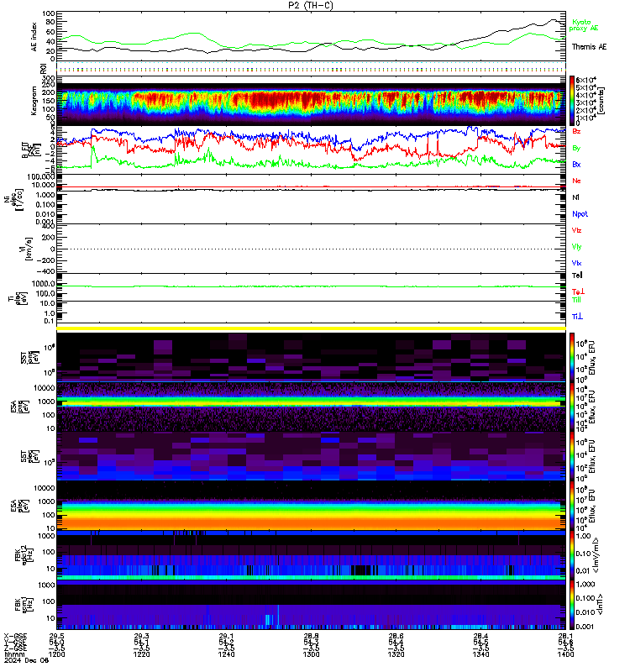Select the green By legend label

(x=576, y=148)
